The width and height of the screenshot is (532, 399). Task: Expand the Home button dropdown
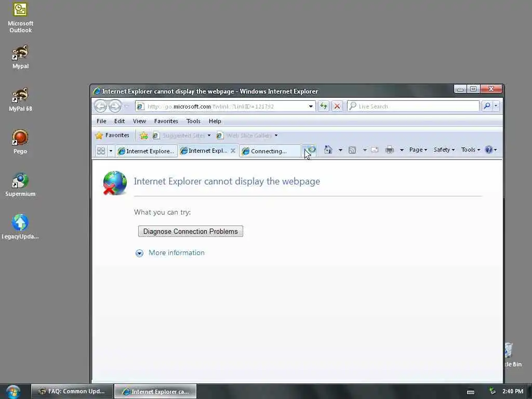pyautogui.click(x=340, y=150)
